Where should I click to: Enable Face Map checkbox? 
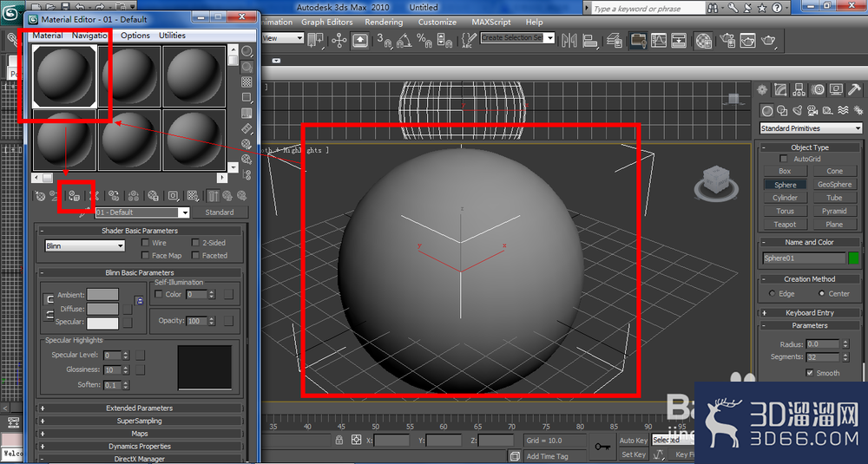coord(146,255)
